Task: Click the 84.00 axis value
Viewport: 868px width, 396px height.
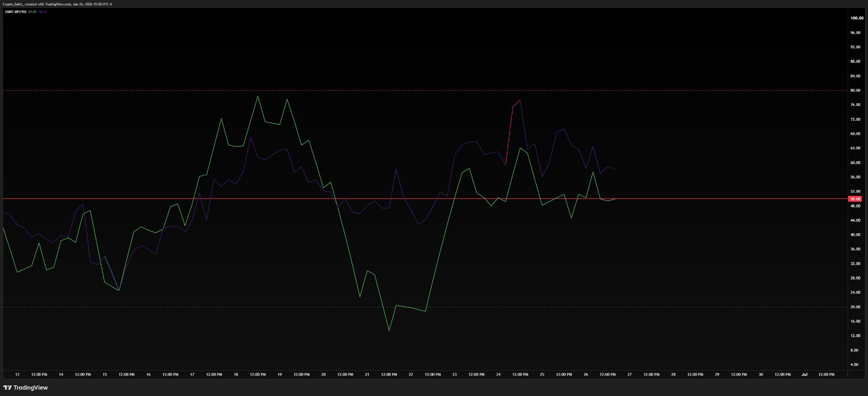Action: [x=855, y=76]
